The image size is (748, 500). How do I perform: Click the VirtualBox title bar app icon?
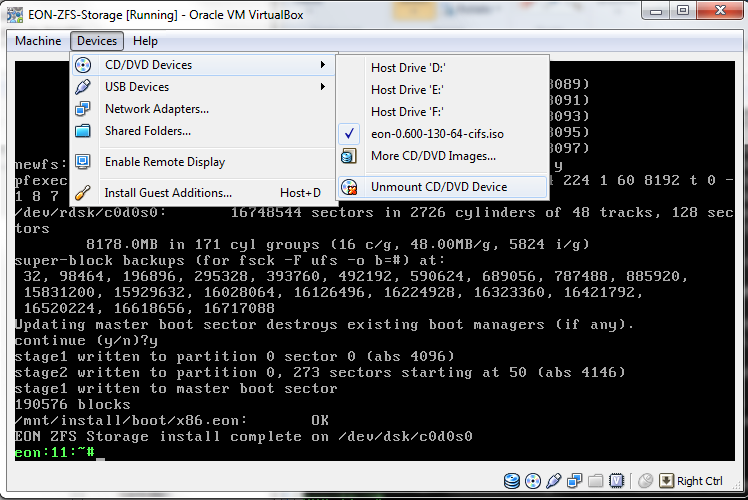[15, 15]
